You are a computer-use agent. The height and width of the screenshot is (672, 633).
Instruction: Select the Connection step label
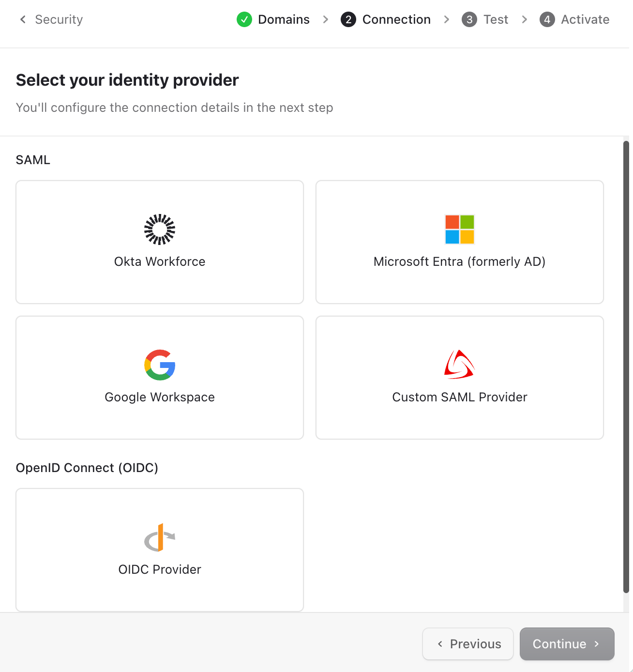396,19
